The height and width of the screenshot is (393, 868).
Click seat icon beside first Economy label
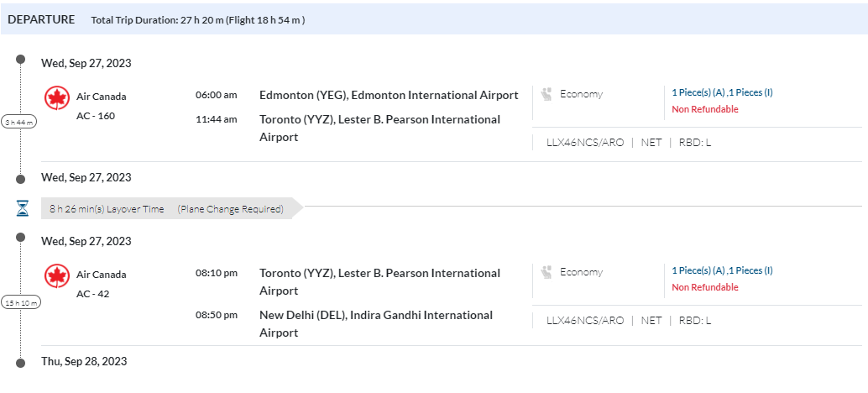coord(546,94)
